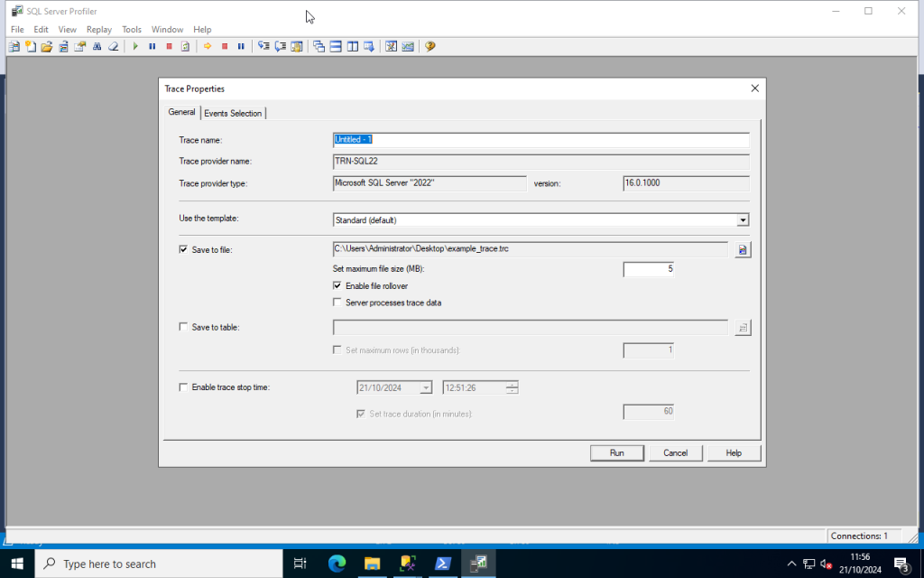Click the Trace provider name field
Image resolution: width=924 pixels, height=578 pixels.
click(x=541, y=161)
